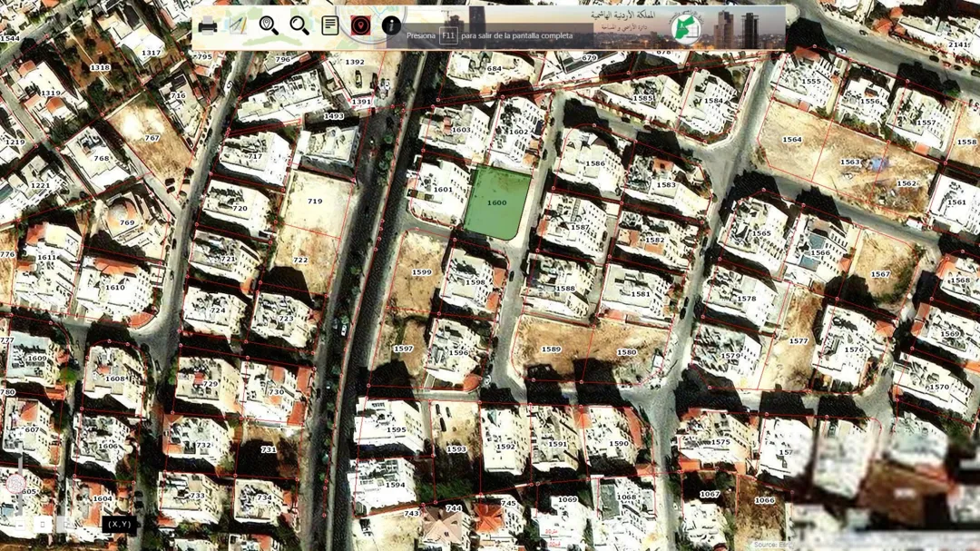Click the minus zoom-out button below slider
The width and height of the screenshot is (980, 551).
pyautogui.click(x=19, y=525)
